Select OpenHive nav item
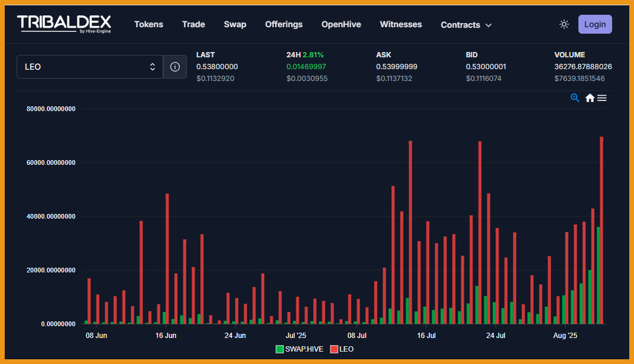This screenshot has height=364, width=634. point(341,24)
